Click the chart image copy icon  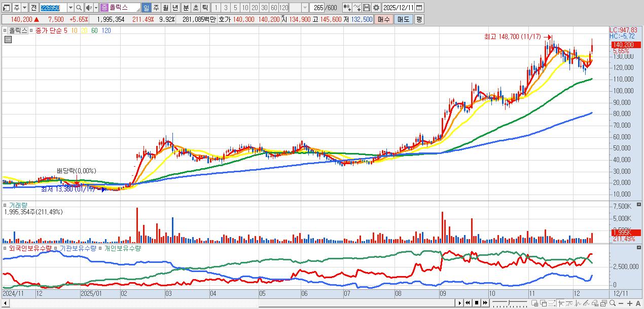point(603,303)
